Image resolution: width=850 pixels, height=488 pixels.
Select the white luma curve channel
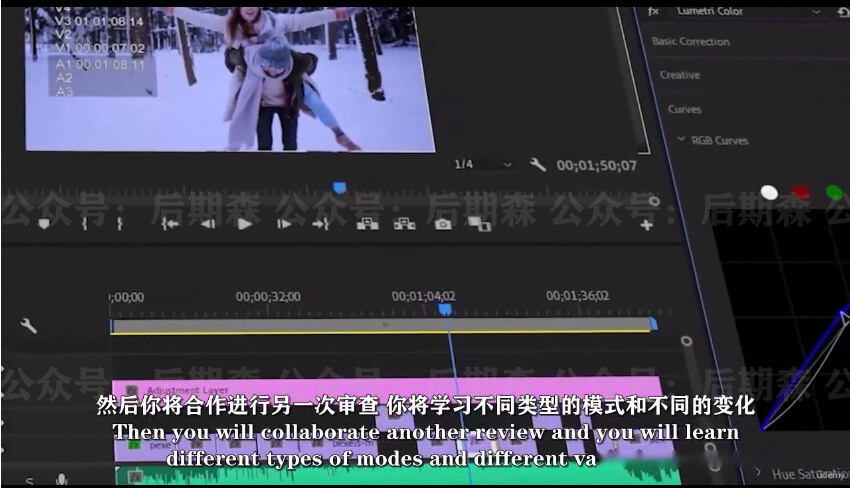769,192
